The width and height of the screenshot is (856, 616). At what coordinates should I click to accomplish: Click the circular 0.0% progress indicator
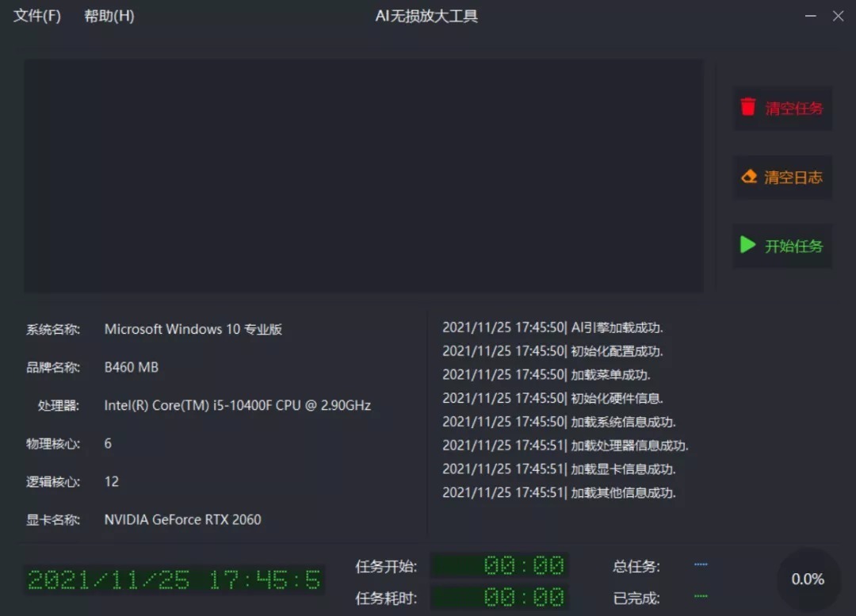point(808,580)
